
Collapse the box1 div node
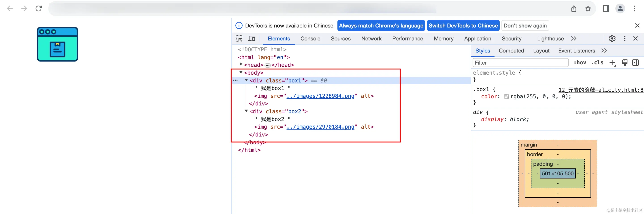pyautogui.click(x=246, y=80)
